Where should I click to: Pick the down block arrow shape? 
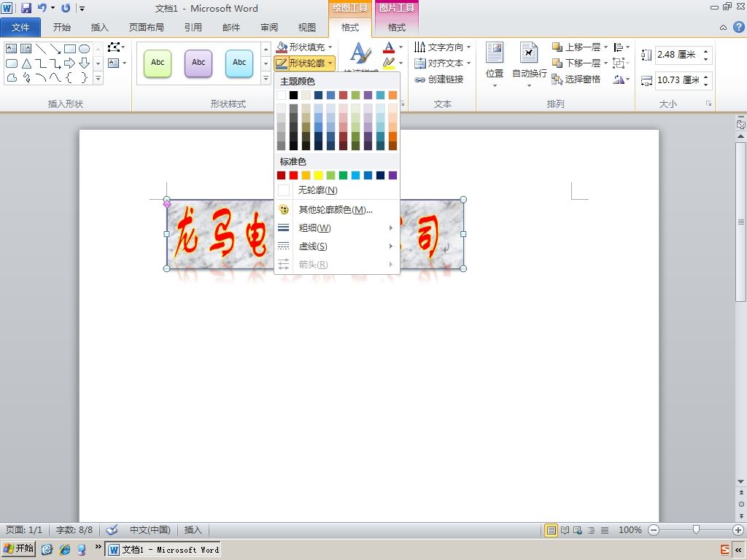85,63
